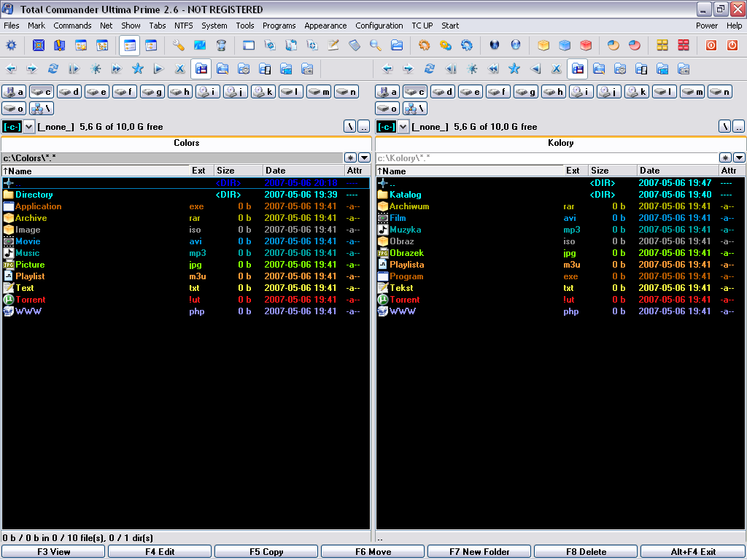Click the magnifying glass search icon
Image resolution: width=747 pixels, height=560 pixels.
pyautogui.click(x=376, y=45)
